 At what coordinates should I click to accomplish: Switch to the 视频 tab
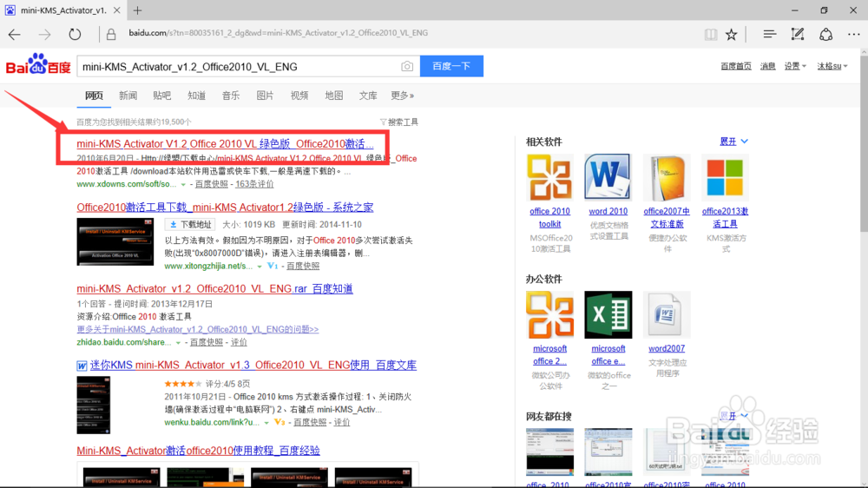click(299, 96)
